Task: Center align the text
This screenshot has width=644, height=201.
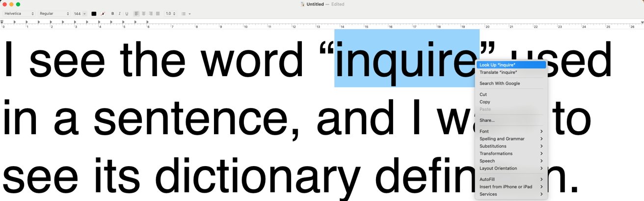Action: click(x=143, y=14)
